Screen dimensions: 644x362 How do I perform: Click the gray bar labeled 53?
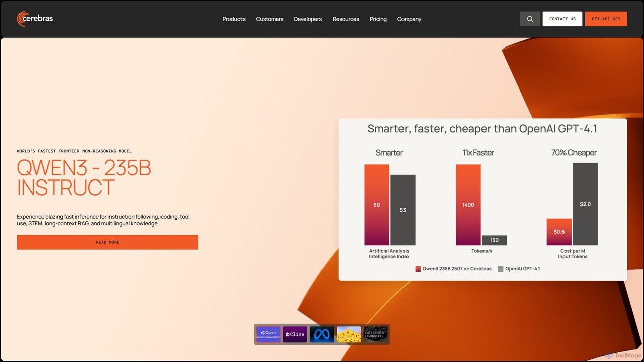click(x=403, y=210)
